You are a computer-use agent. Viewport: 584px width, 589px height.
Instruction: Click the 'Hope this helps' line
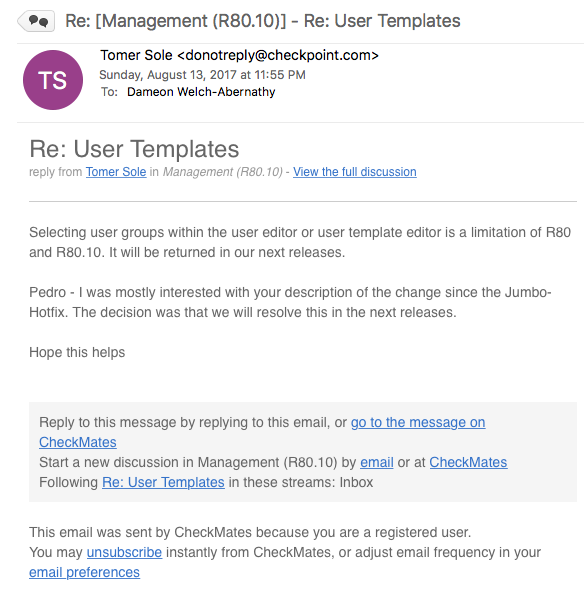[77, 352]
